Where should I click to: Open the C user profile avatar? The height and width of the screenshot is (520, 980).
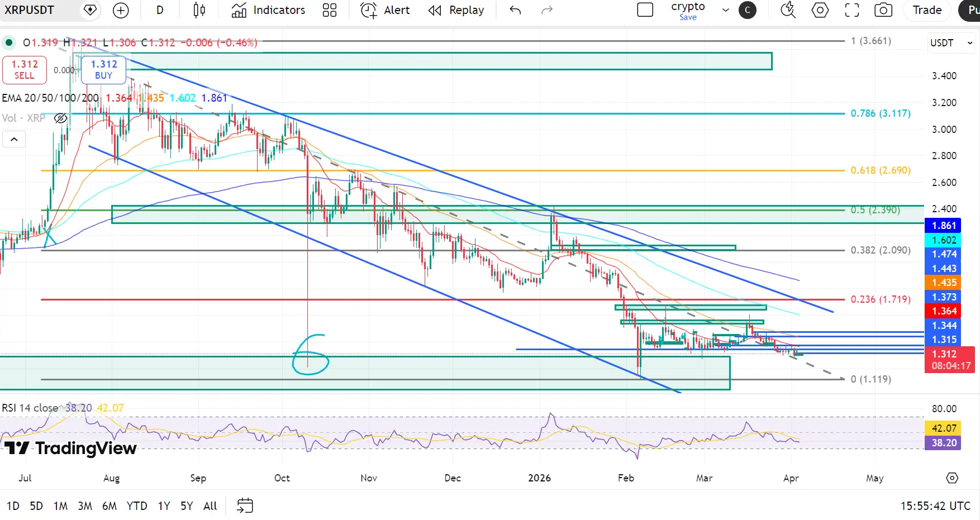pos(748,10)
